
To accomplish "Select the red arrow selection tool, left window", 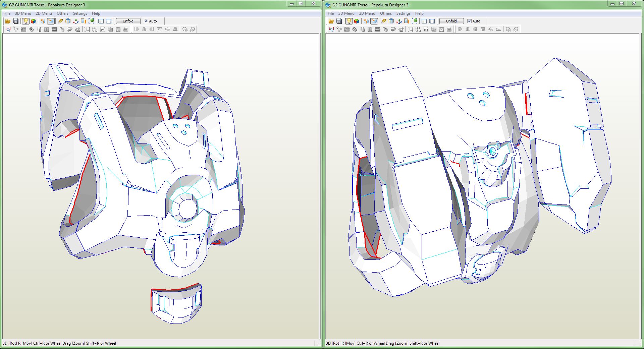I will click(8, 30).
